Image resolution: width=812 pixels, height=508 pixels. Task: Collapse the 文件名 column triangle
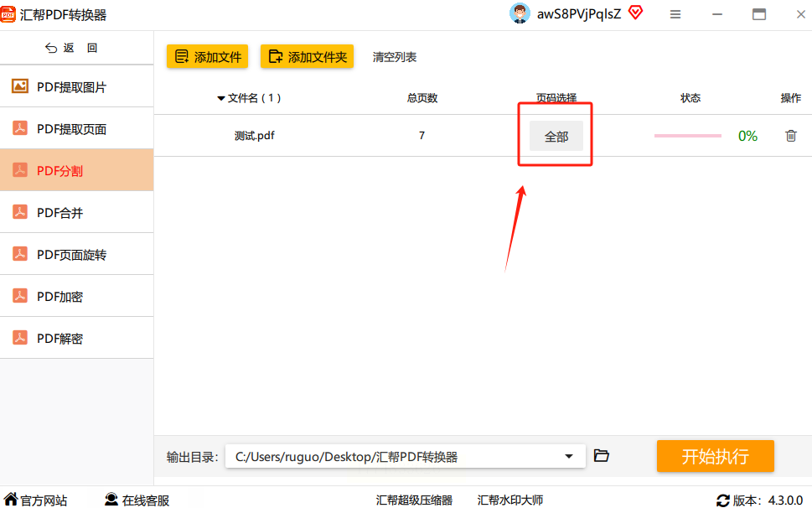click(221, 98)
